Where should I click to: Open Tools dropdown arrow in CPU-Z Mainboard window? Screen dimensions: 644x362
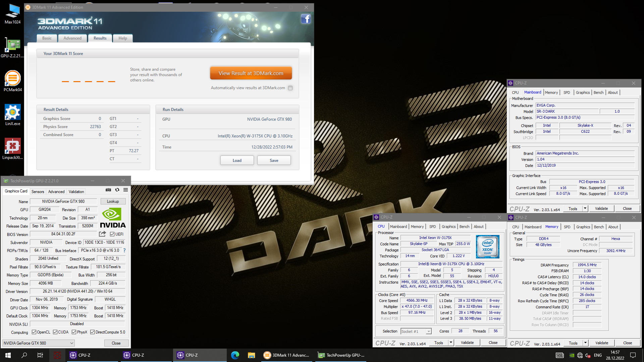585,208
